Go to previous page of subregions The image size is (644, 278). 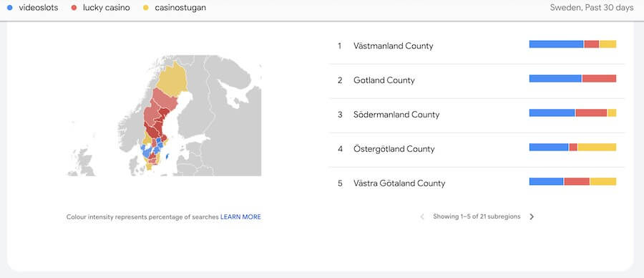coord(421,216)
